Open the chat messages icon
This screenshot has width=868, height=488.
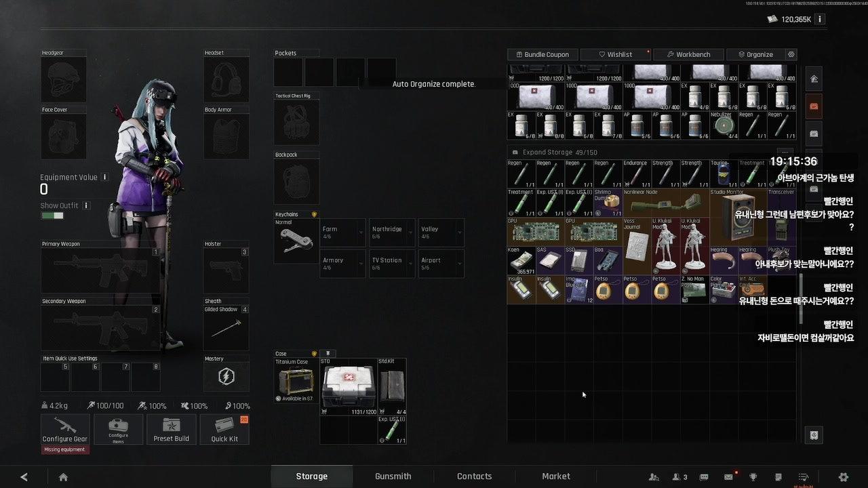coord(705,476)
